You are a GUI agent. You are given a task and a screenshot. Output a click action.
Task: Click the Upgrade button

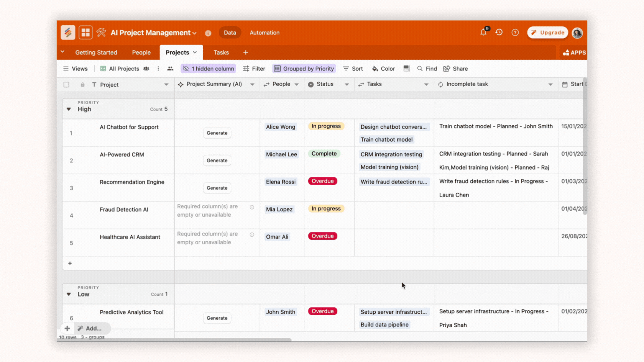[547, 33]
